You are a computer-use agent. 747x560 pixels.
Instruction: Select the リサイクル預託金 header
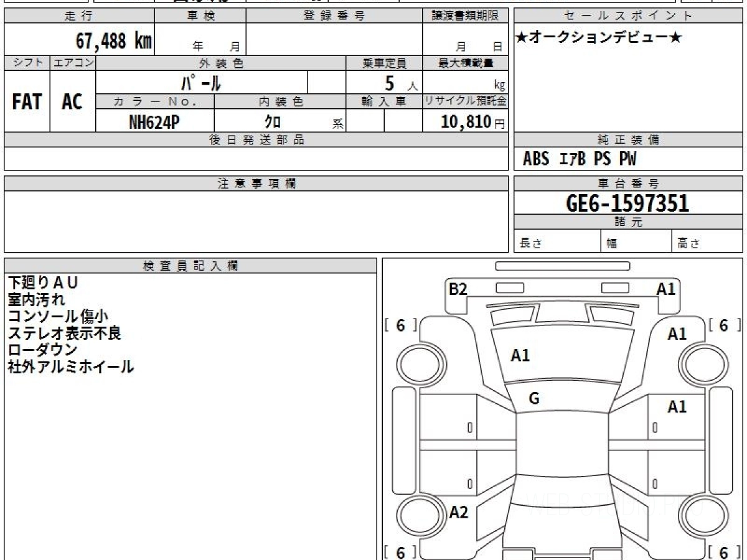tap(465, 102)
